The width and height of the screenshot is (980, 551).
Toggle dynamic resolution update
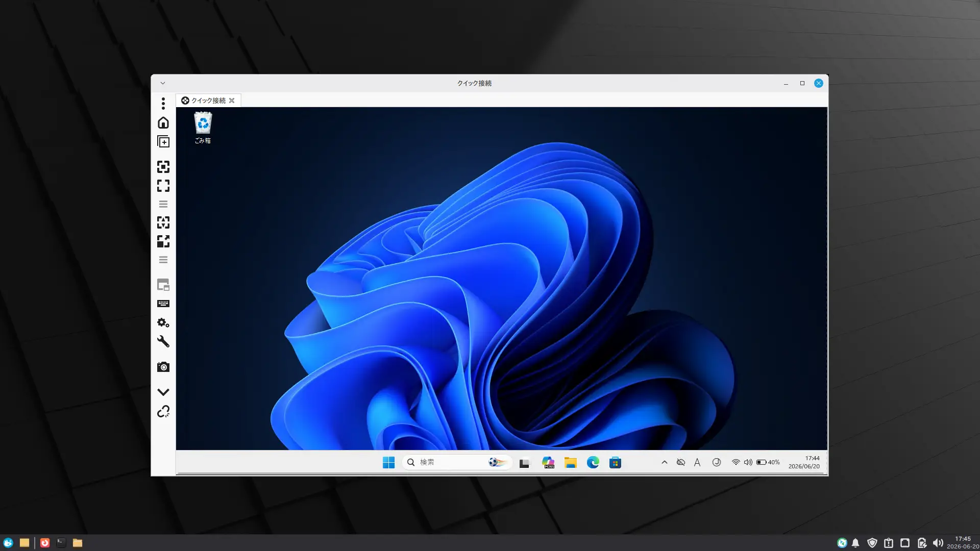point(163,222)
